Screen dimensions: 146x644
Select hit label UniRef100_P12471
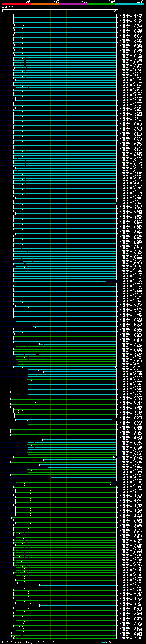pos(131,326)
